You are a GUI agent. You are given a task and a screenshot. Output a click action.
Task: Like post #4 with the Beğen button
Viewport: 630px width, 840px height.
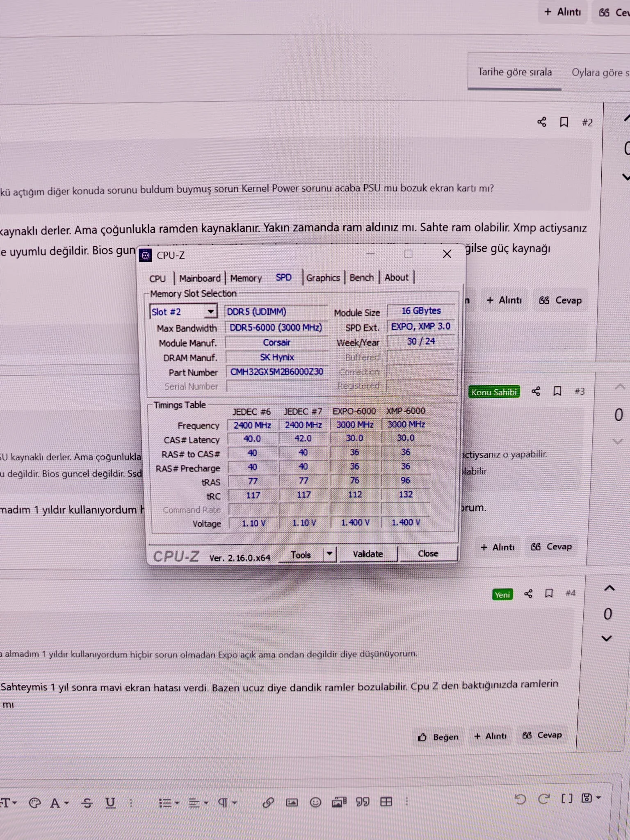coord(438,737)
